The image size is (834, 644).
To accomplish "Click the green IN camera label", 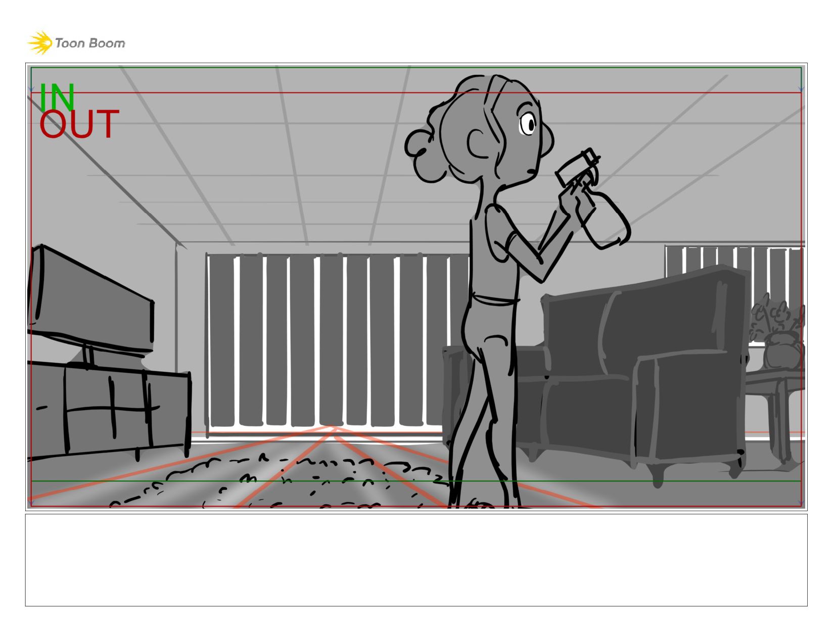I will coord(57,97).
